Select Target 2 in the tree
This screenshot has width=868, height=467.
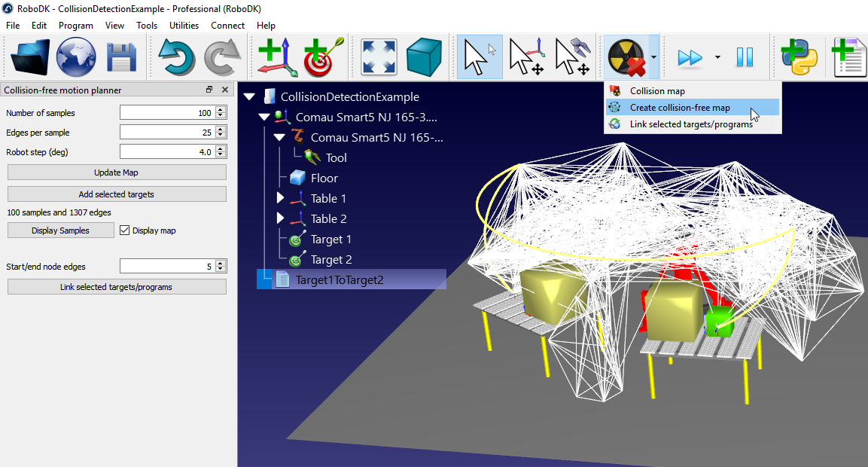pos(331,260)
